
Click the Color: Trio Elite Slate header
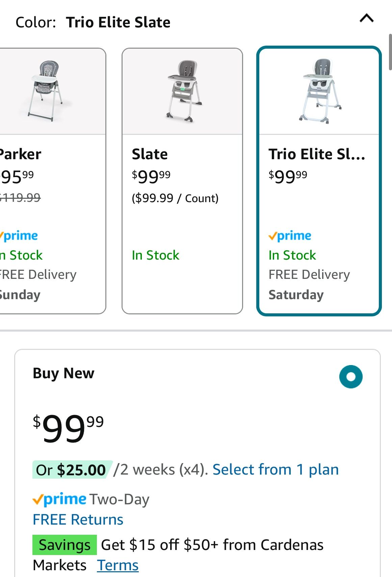93,22
